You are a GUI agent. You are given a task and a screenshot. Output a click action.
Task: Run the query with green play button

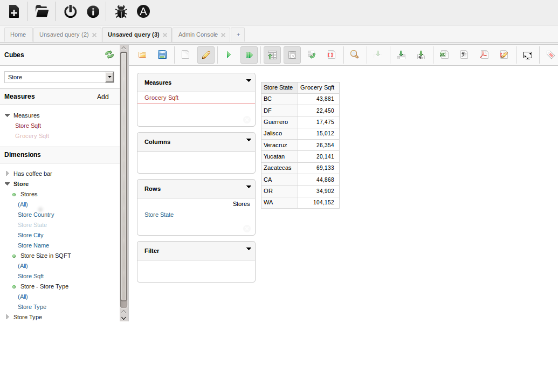229,55
